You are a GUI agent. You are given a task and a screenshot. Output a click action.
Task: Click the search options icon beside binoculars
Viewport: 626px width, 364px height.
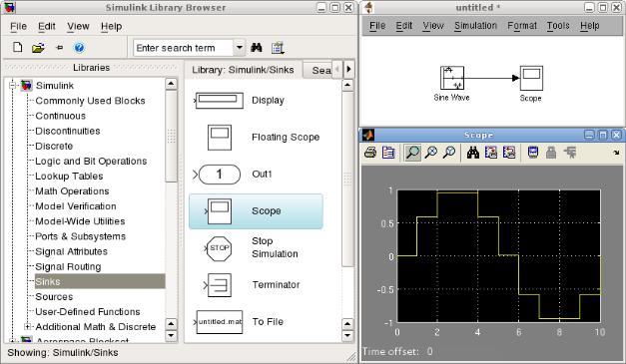278,48
